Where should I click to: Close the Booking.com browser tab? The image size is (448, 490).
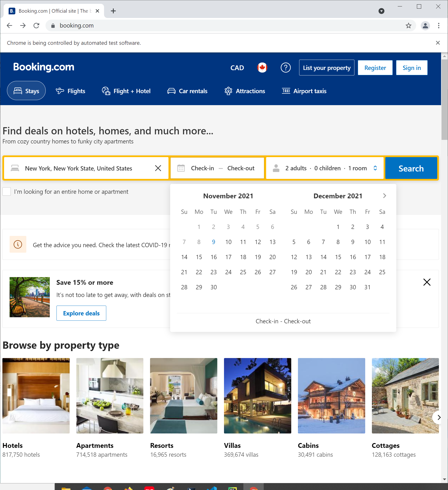tap(97, 11)
